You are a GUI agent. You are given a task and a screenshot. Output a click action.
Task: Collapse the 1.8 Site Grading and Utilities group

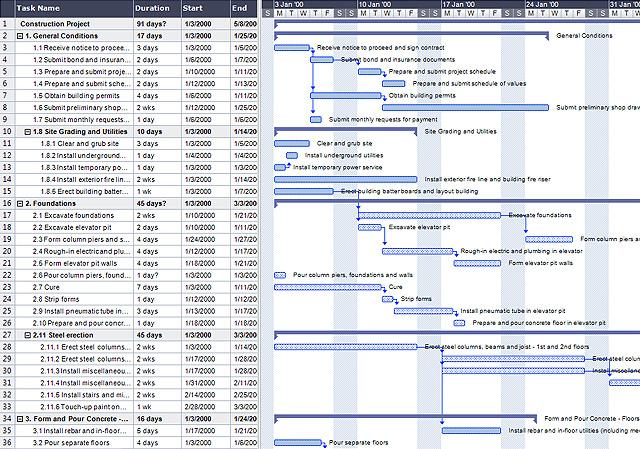point(27,132)
